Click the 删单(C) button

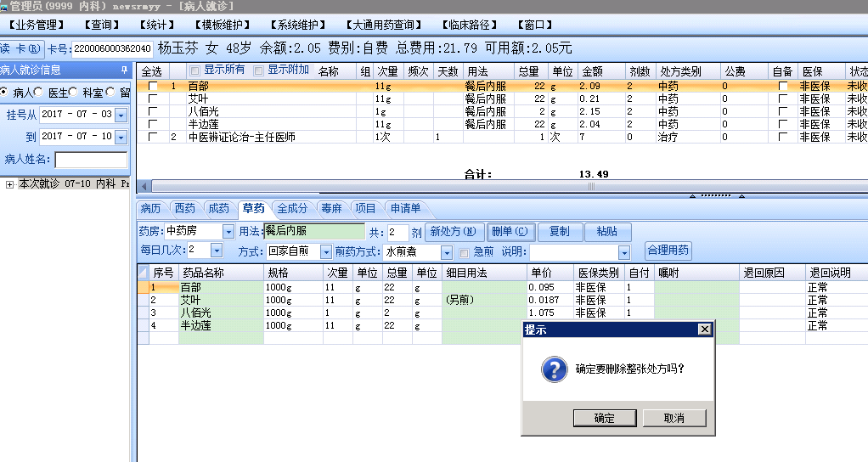pyautogui.click(x=510, y=232)
